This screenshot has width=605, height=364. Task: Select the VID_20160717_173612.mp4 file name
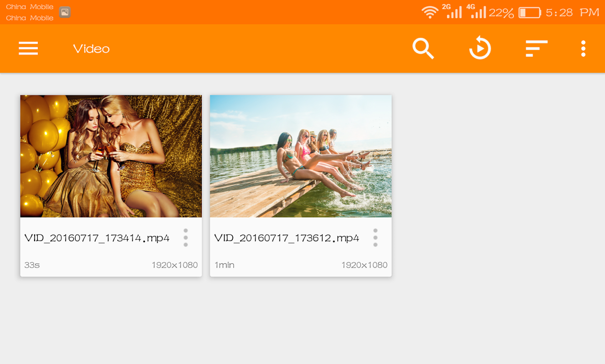(x=287, y=238)
